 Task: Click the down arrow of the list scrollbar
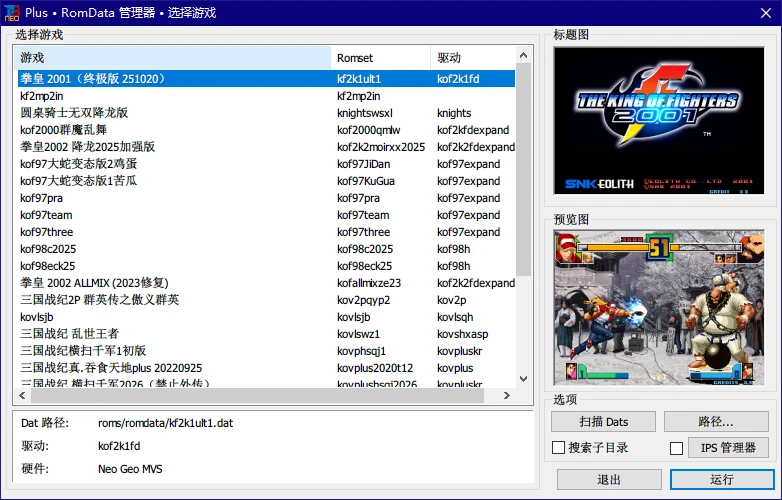pos(524,379)
